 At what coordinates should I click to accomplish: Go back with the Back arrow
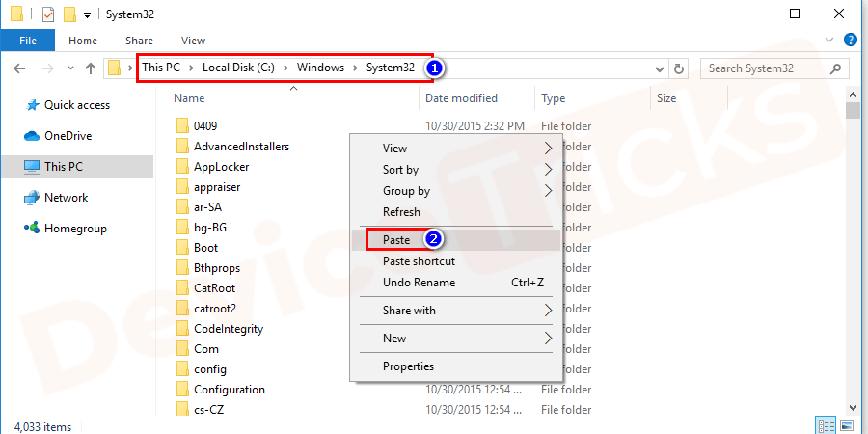(19, 68)
